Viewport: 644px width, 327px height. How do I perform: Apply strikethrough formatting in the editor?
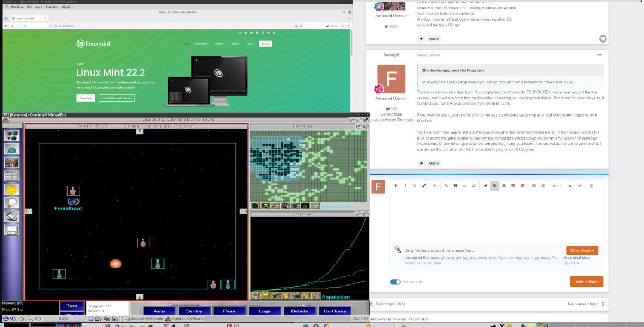point(434,186)
